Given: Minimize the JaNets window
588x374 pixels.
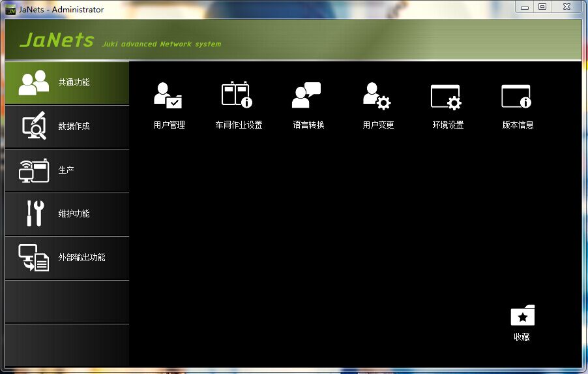Looking at the screenshot, I should tap(525, 7).
